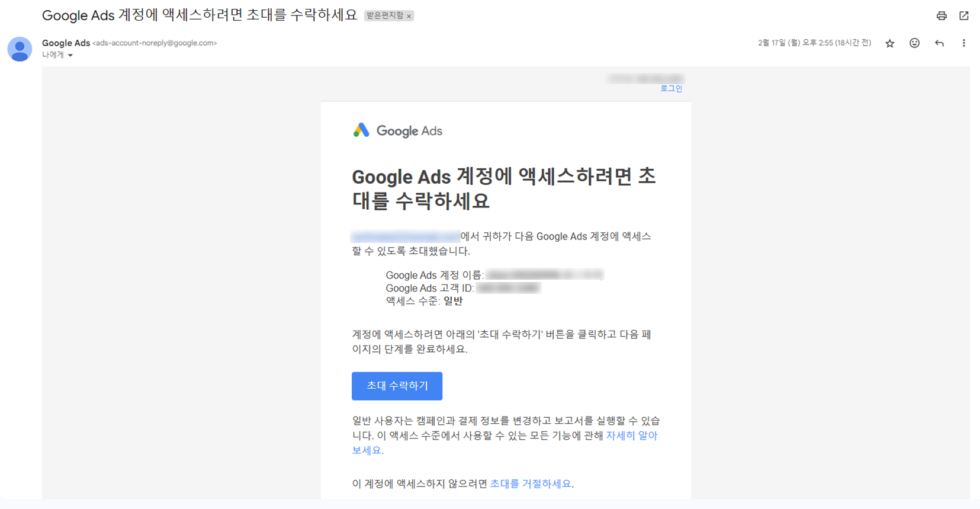Click the Google Ads 고객 ID line
The height and width of the screenshot is (509, 980).
[x=463, y=288]
